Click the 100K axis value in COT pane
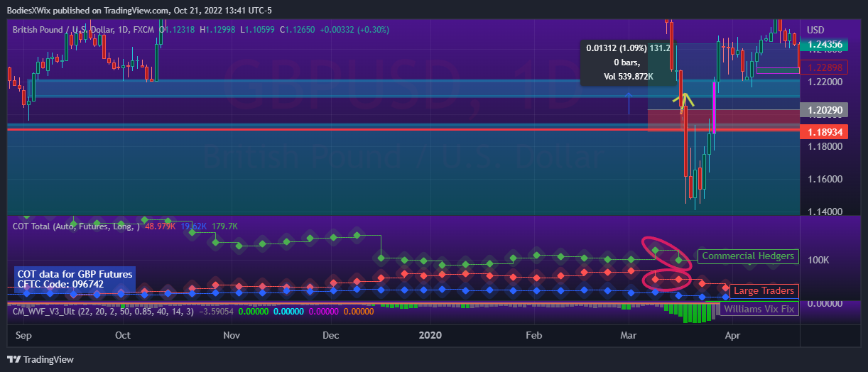The width and height of the screenshot is (868, 372). 818,260
